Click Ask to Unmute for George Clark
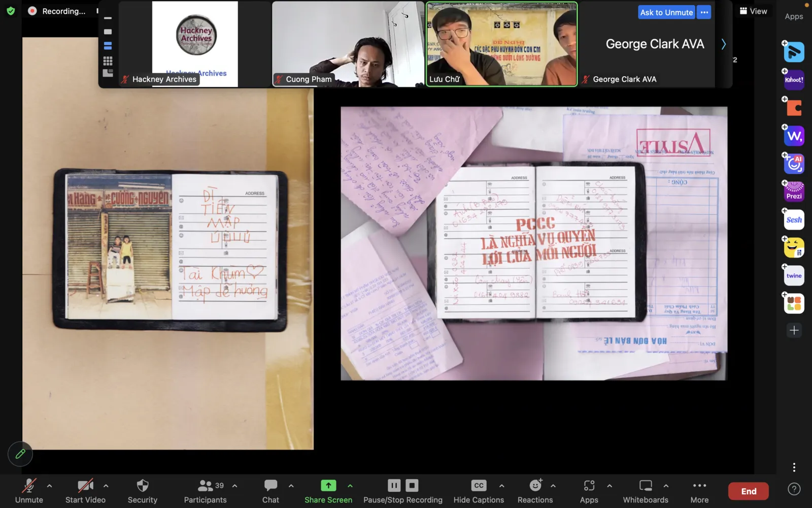The width and height of the screenshot is (812, 508). click(666, 12)
